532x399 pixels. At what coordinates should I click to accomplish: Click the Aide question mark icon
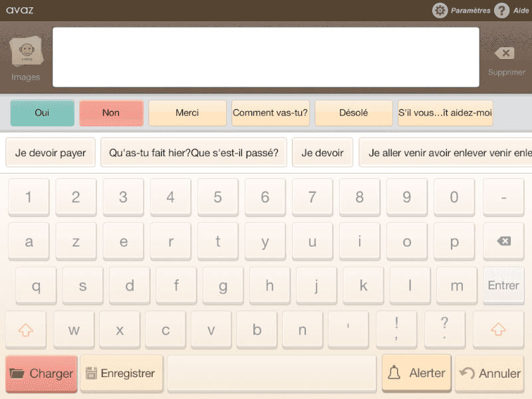pos(502,11)
